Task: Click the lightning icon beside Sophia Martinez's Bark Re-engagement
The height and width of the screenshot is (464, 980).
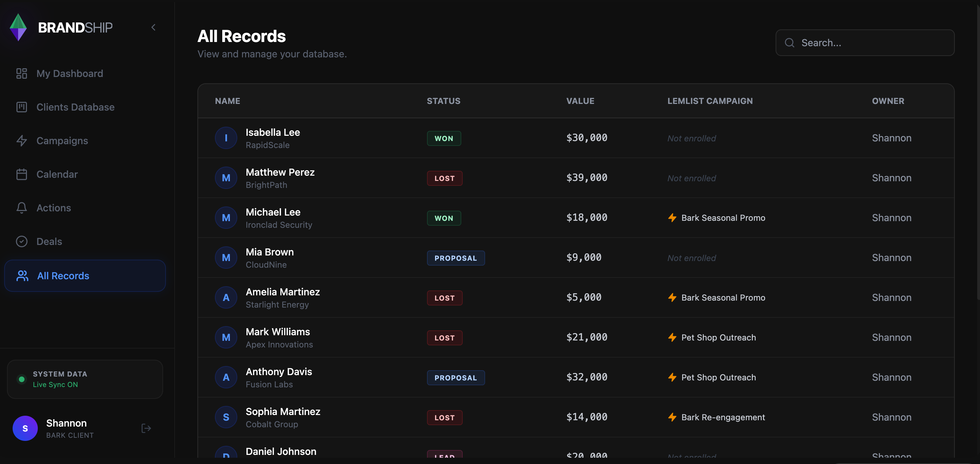Action: (x=672, y=417)
